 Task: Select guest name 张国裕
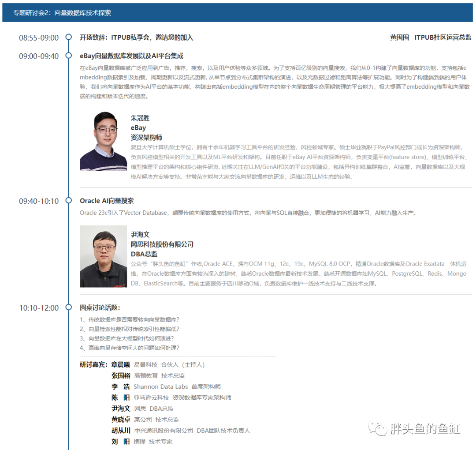pos(120,375)
